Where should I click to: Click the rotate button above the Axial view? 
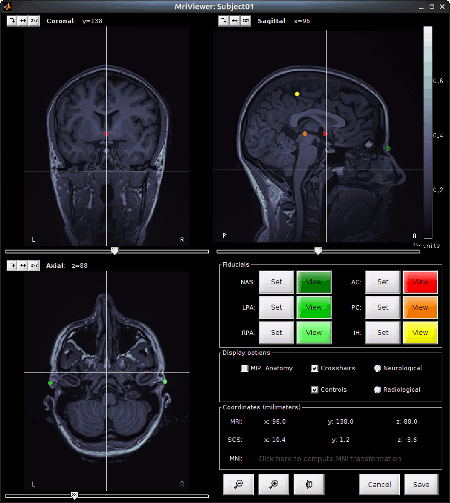click(x=12, y=265)
